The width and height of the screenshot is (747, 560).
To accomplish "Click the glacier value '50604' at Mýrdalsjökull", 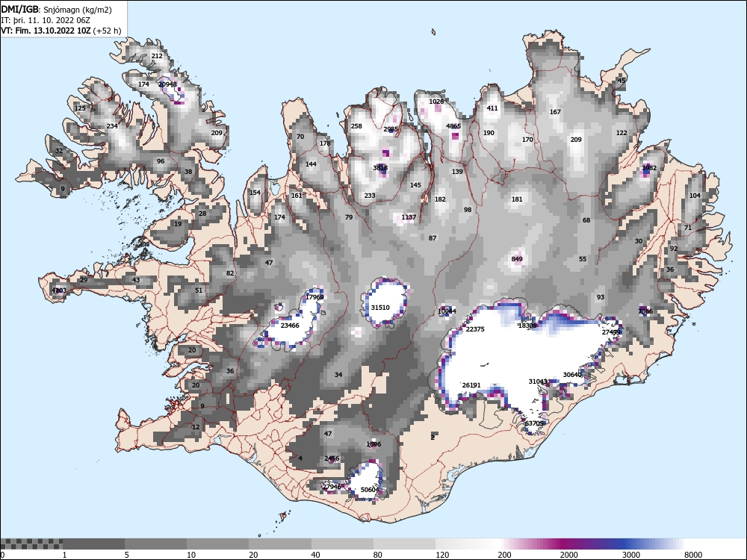I will (370, 490).
